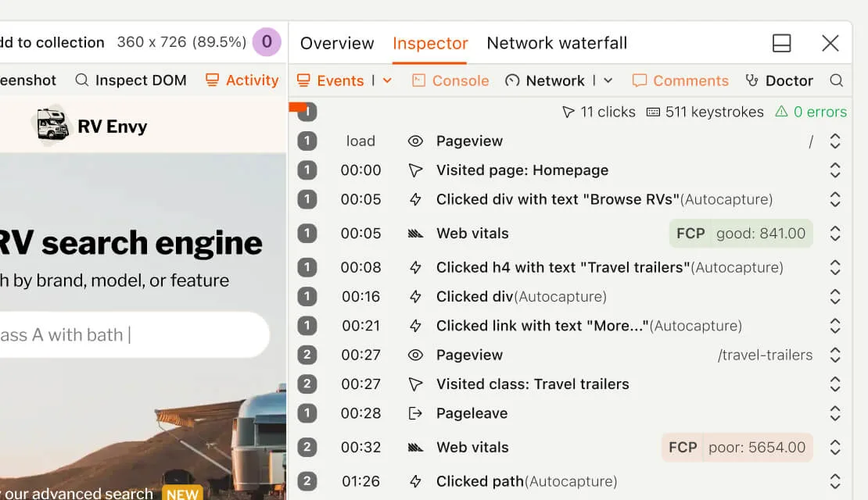Screen dimensions: 868x500
Task: Click the RV Envy camper logo
Action: point(52,126)
